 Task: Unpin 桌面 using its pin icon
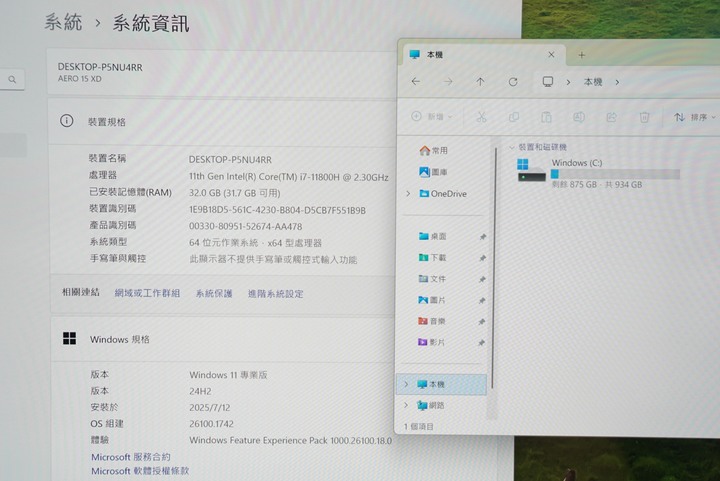coord(483,237)
